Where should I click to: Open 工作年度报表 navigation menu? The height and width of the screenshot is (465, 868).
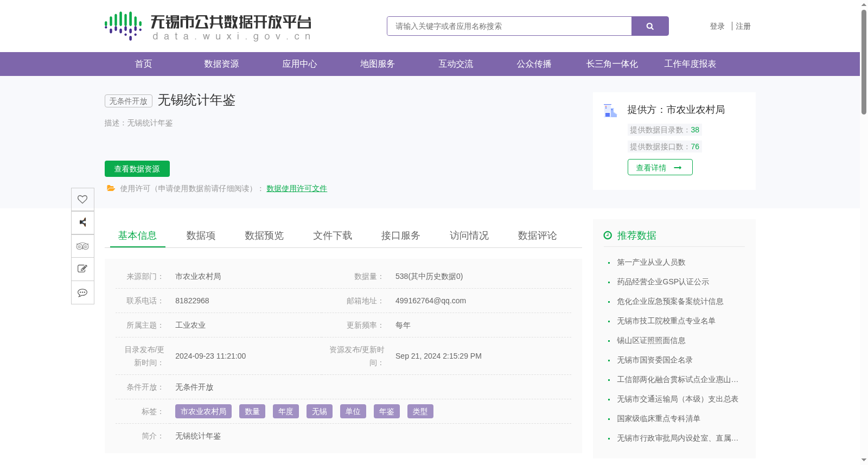[690, 64]
